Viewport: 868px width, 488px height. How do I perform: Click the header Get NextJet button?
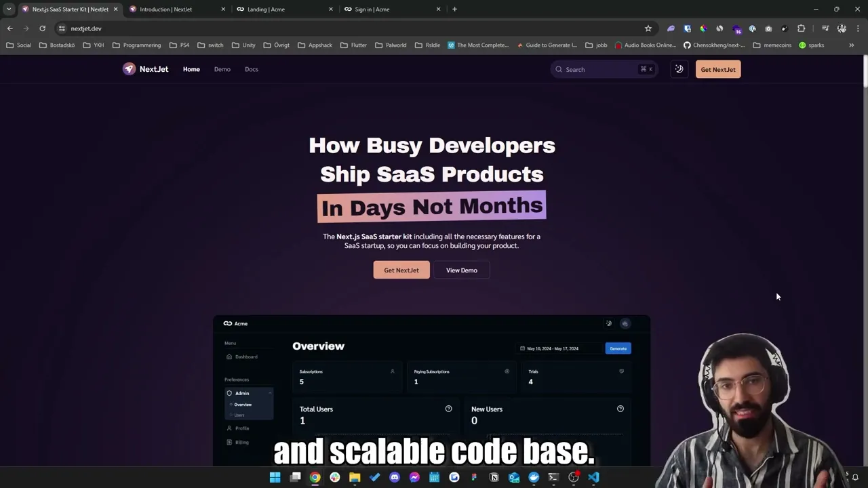718,69
